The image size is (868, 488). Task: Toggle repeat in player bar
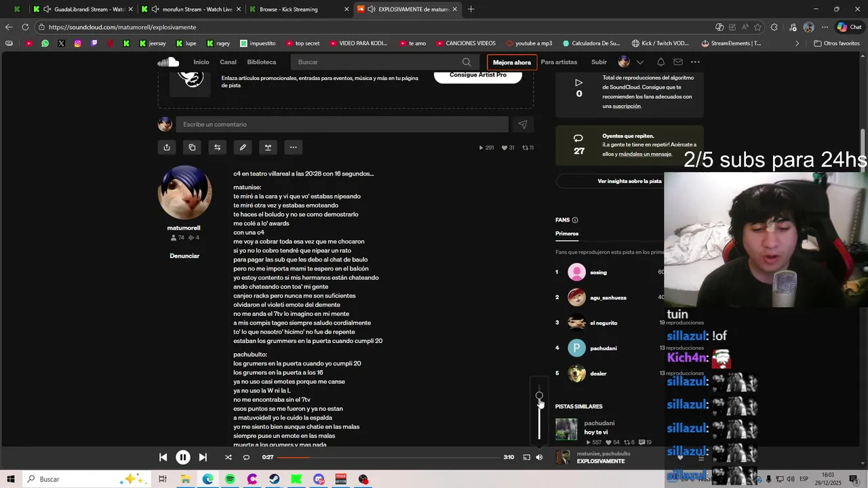246,457
